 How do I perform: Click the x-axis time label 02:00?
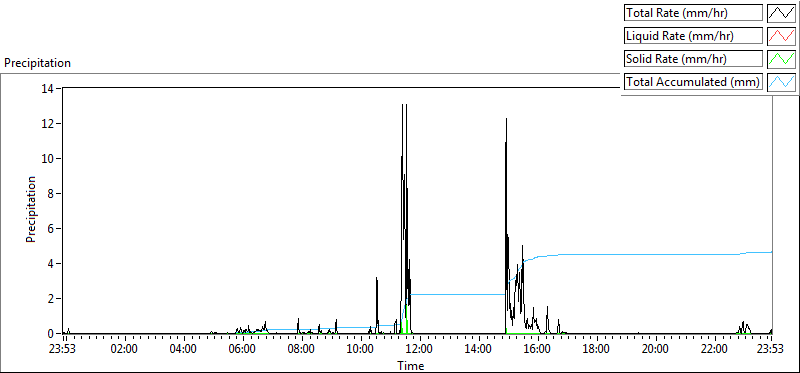[x=124, y=350]
